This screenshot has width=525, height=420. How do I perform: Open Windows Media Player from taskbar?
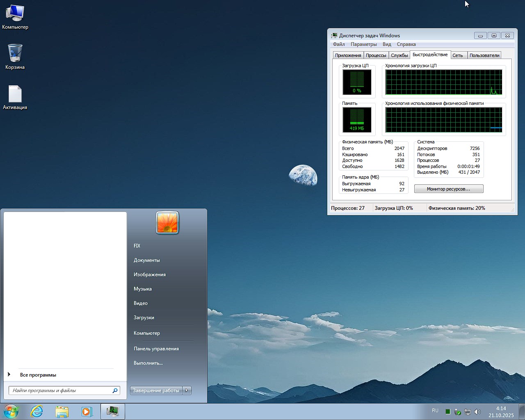[x=87, y=411]
